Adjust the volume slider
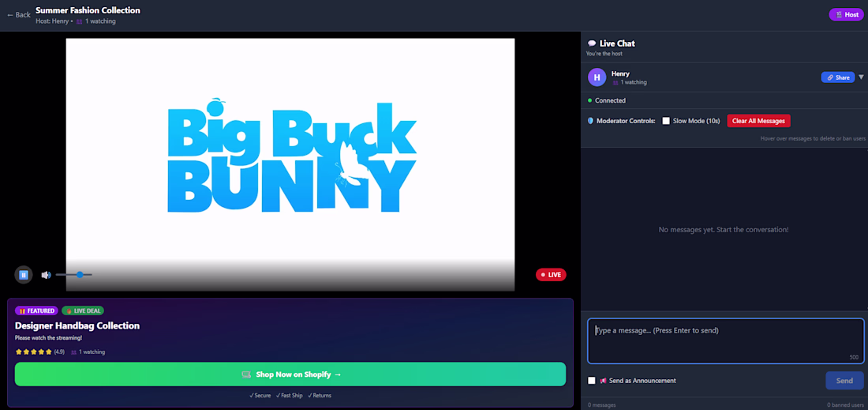This screenshot has height=410, width=868. click(73, 274)
